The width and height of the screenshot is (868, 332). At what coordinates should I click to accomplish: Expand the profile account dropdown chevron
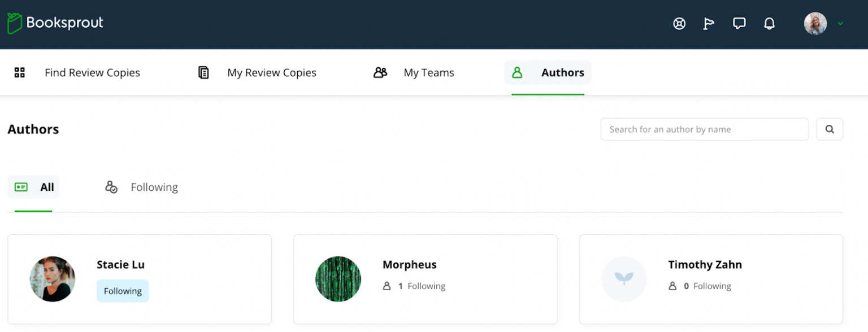click(x=840, y=23)
